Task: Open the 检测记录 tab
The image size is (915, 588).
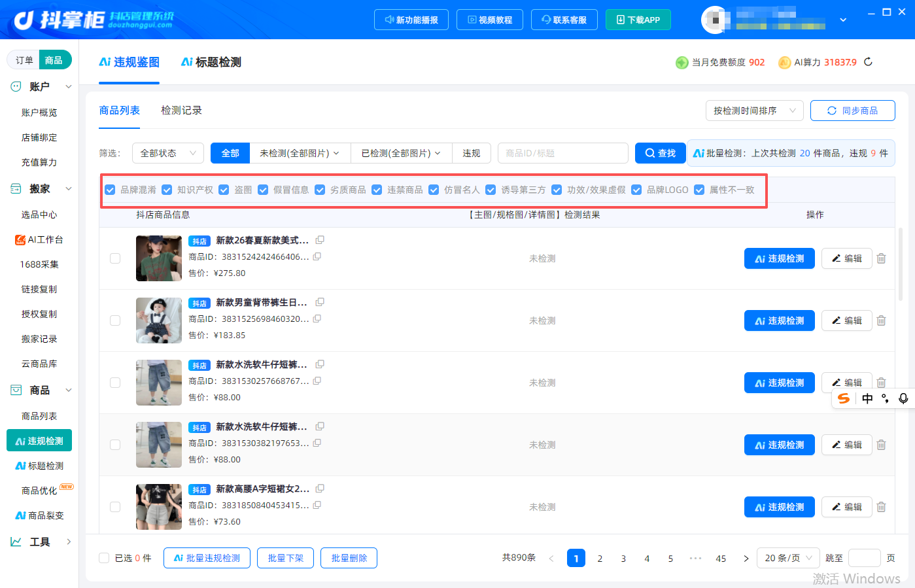Action: point(181,111)
